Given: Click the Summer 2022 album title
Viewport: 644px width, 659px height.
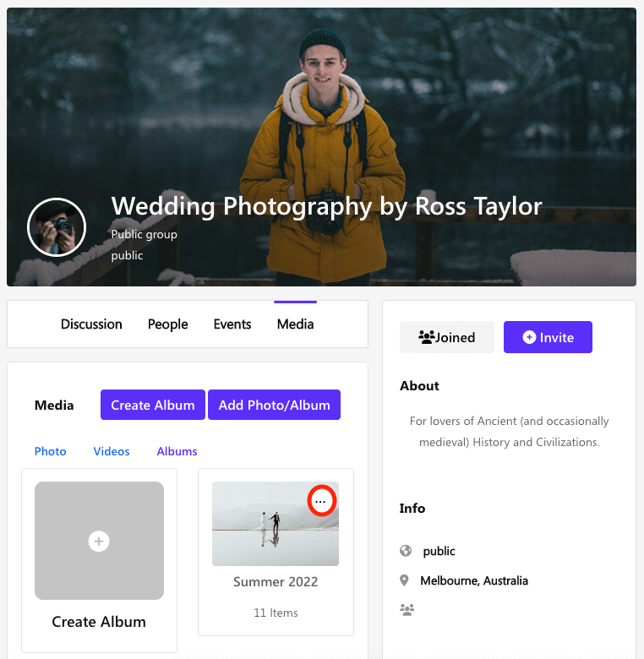Looking at the screenshot, I should [x=276, y=582].
